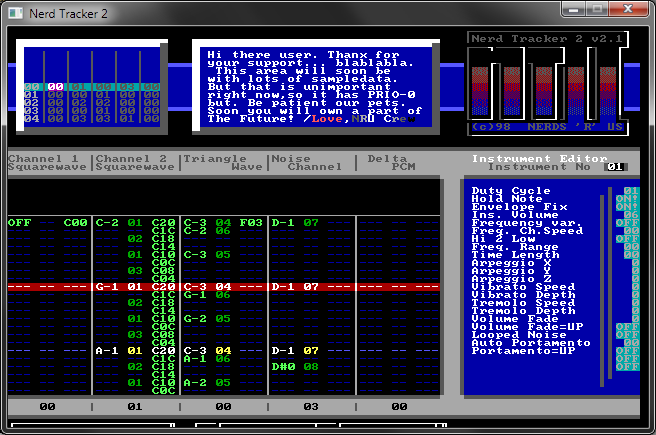The width and height of the screenshot is (656, 435).
Task: Click the Nerd Tracker 2 v2.1 logo text
Action: tap(547, 39)
